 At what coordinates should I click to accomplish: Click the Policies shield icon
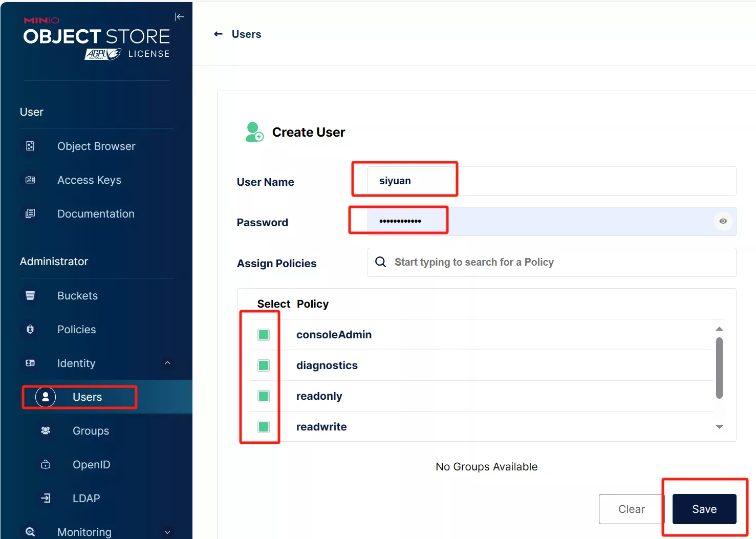[x=30, y=330]
